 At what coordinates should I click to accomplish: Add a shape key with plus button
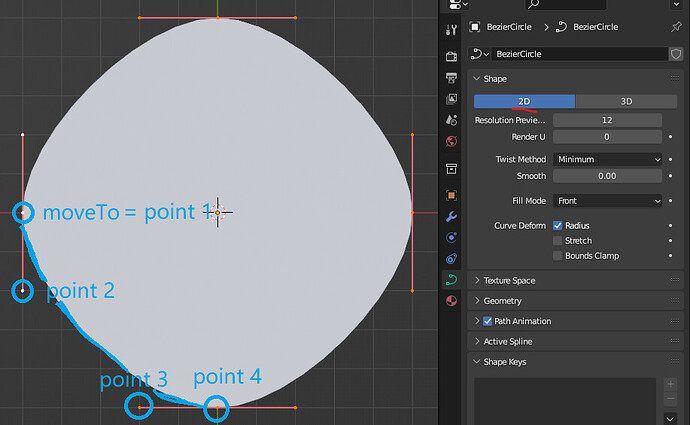tap(670, 384)
